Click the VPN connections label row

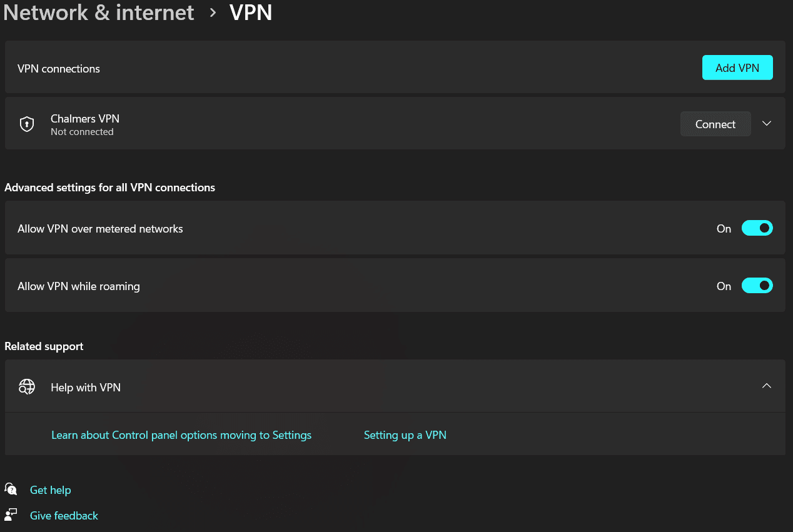[x=395, y=68]
